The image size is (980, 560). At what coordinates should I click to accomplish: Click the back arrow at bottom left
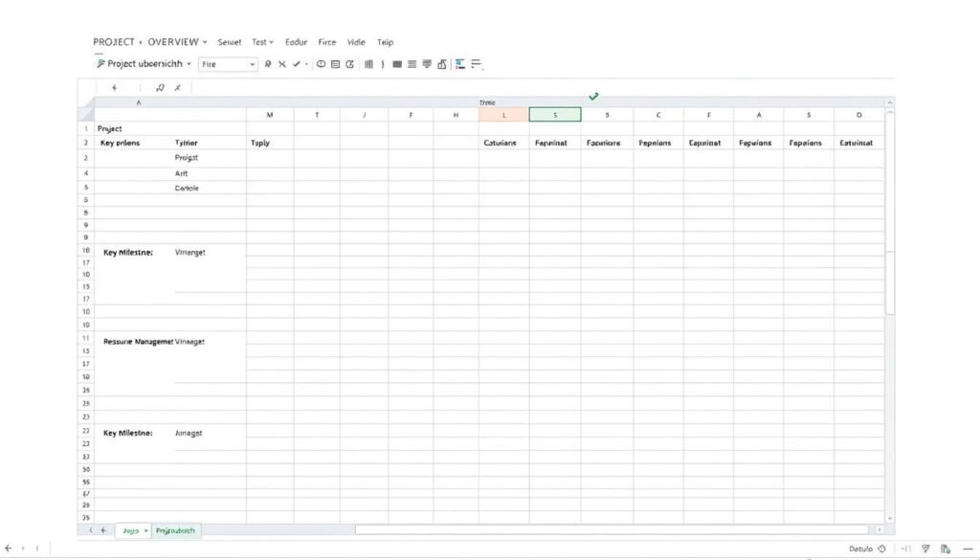click(x=8, y=549)
